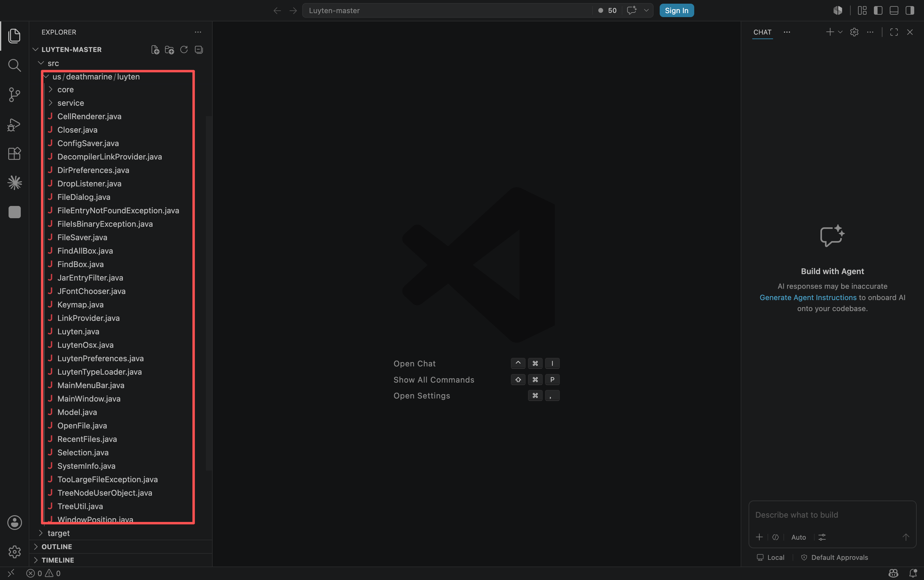
Task: Follow the Generate Agent Instructions link
Action: 808,298
